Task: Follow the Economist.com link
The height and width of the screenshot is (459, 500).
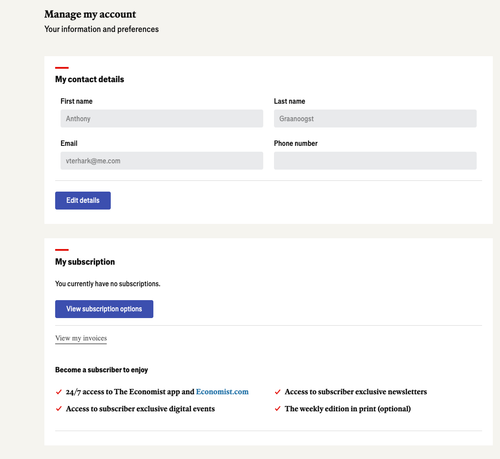Action: 222,392
